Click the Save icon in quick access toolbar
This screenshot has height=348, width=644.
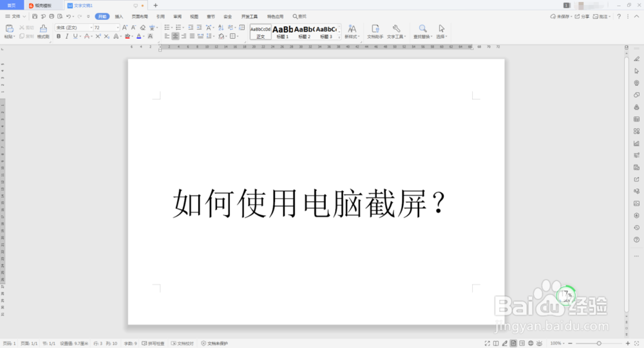point(35,17)
